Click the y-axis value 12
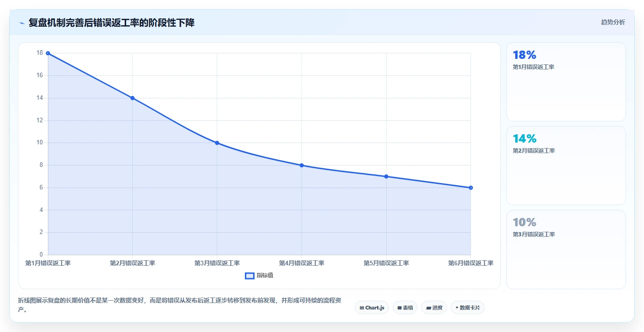 coord(40,120)
